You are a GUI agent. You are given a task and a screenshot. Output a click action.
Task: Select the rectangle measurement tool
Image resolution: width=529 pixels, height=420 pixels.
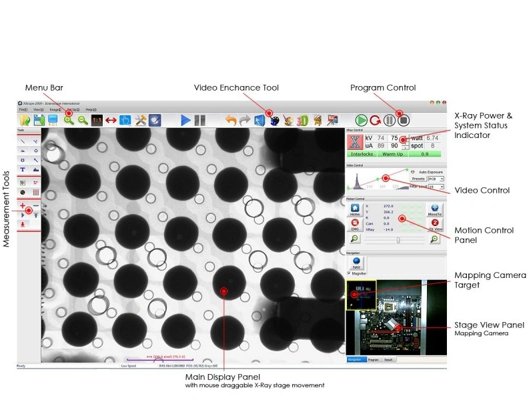(23, 160)
